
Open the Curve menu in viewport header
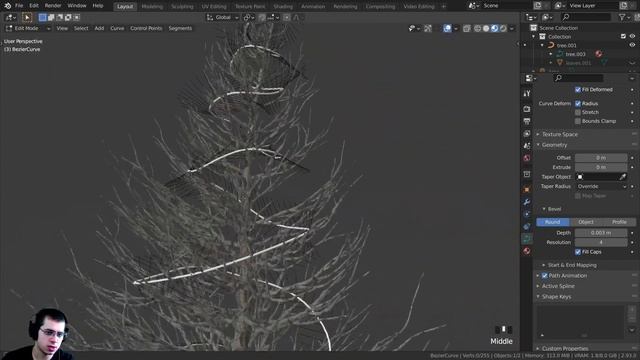point(117,28)
